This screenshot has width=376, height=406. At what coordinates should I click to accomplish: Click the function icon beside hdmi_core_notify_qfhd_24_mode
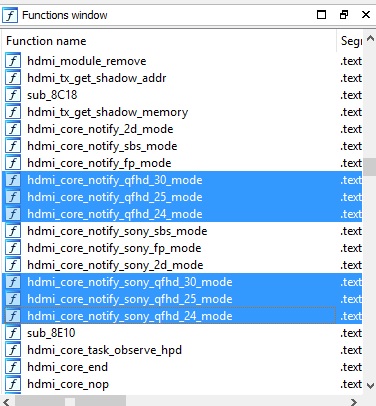[13, 214]
